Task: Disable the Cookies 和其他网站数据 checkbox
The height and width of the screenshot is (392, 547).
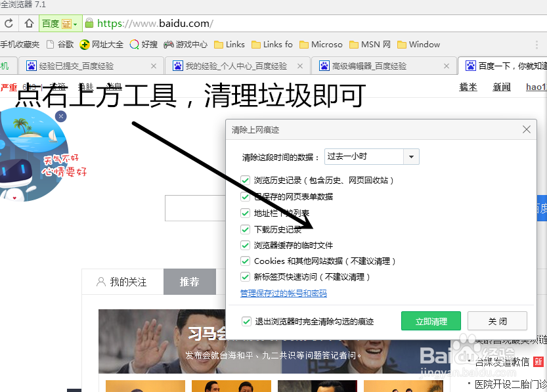Action: point(246,262)
